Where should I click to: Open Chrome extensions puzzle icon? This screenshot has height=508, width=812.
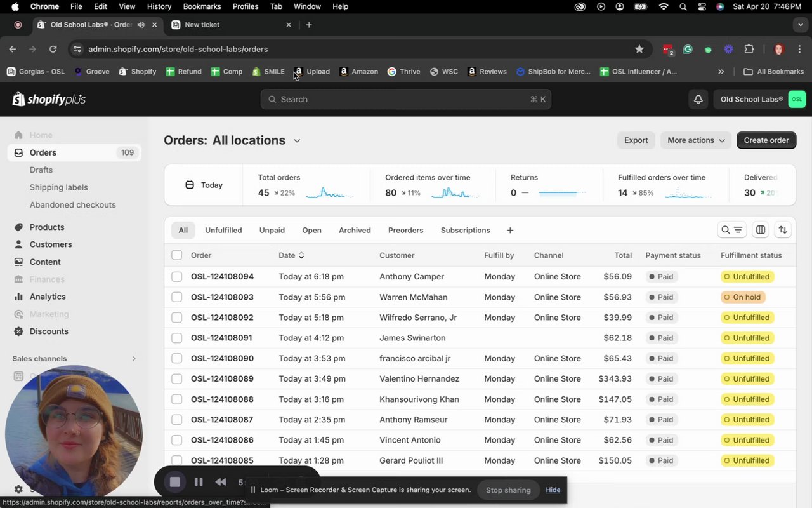coord(749,49)
